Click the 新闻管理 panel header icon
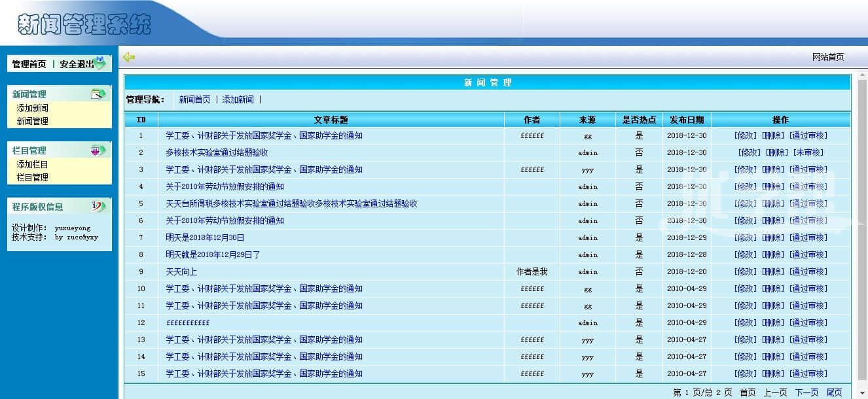The width and height of the screenshot is (868, 399). pyautogui.click(x=98, y=94)
